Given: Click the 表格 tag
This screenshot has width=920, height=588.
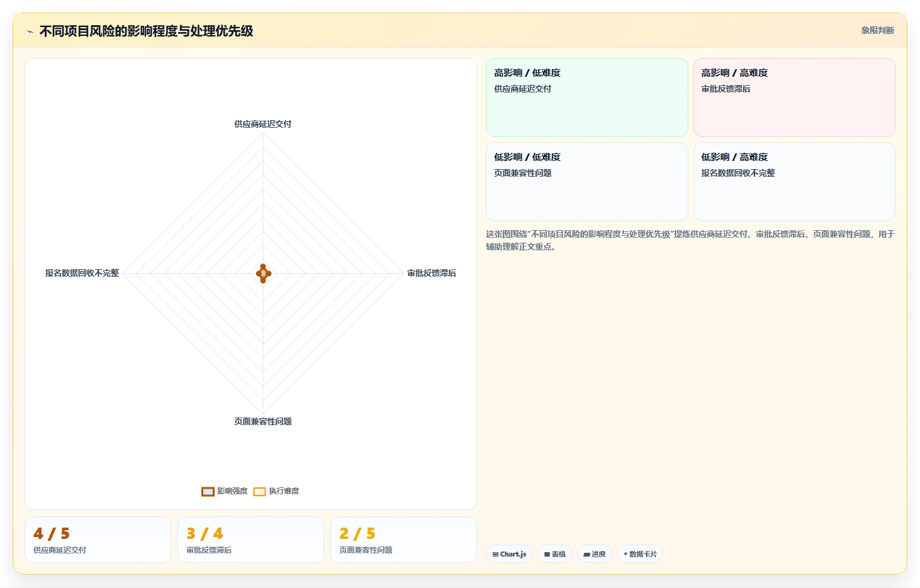Looking at the screenshot, I should [555, 554].
